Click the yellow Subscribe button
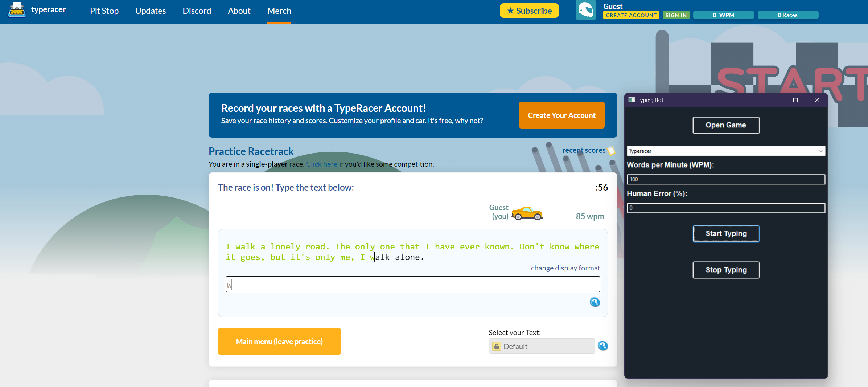868x387 pixels. (x=529, y=11)
